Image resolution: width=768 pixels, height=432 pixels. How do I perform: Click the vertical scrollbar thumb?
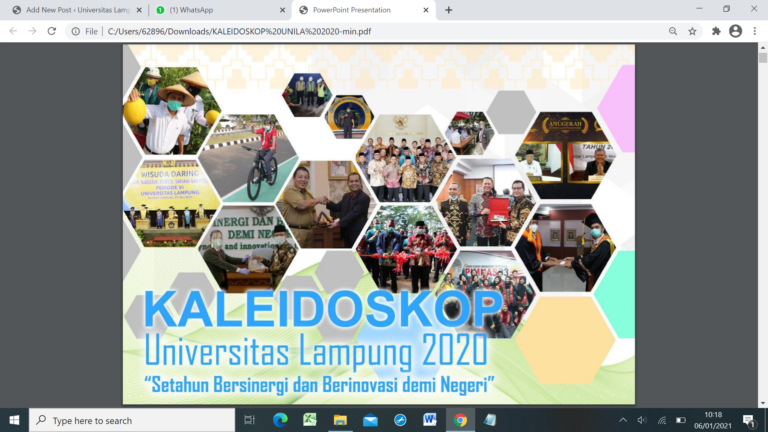763,57
